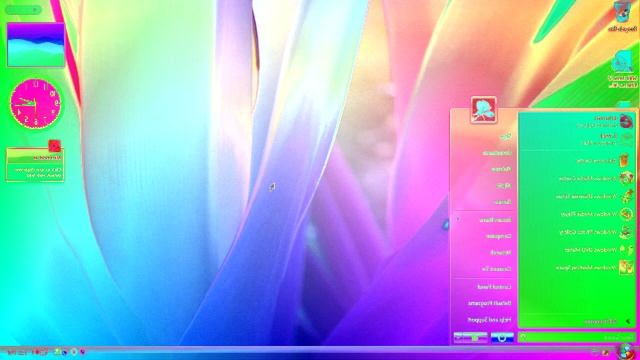Open the user name personal folder link
Image resolution: width=640 pixels, height=360 pixels.
click(506, 137)
